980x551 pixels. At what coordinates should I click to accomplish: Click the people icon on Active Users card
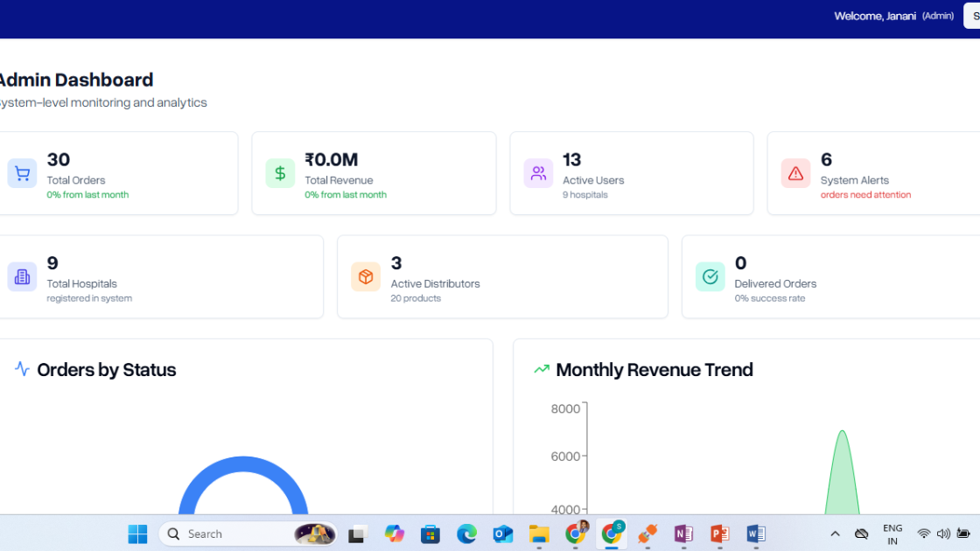coord(538,173)
